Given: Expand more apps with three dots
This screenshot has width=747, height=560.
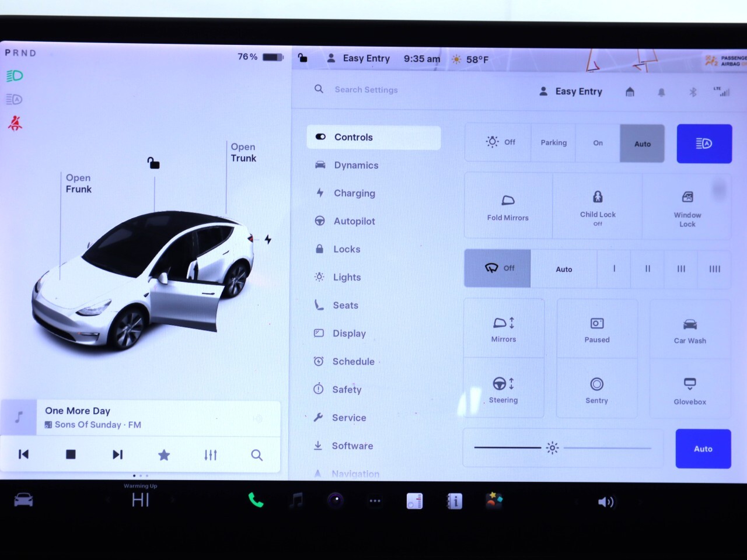Looking at the screenshot, I should pyautogui.click(x=375, y=501).
